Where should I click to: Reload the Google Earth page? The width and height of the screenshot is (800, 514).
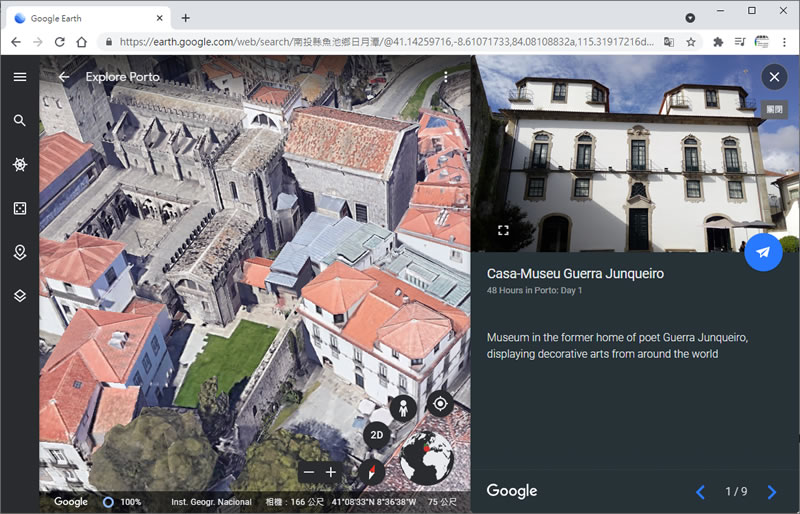tap(60, 42)
